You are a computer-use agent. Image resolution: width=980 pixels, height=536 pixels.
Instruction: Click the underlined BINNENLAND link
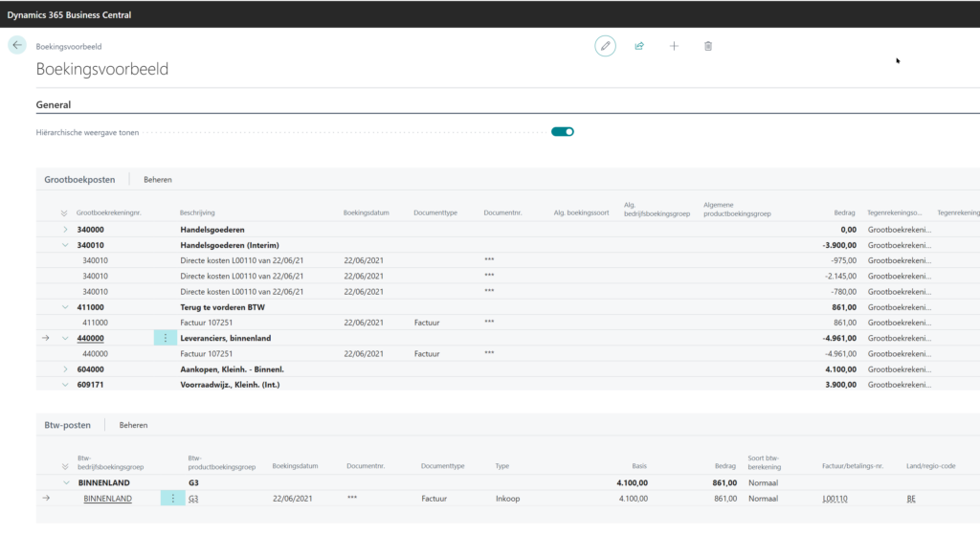[x=107, y=499]
